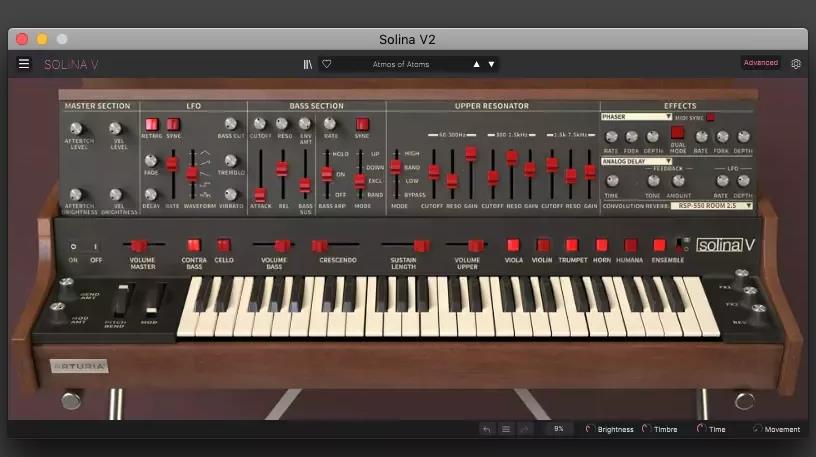Toggle the Contra Bass voice button
The height and width of the screenshot is (457, 816).
click(194, 245)
